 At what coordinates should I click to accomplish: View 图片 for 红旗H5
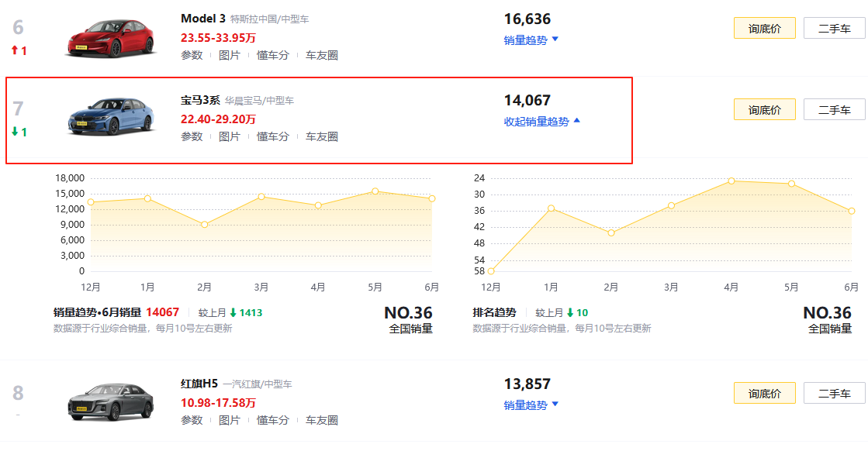(x=229, y=420)
